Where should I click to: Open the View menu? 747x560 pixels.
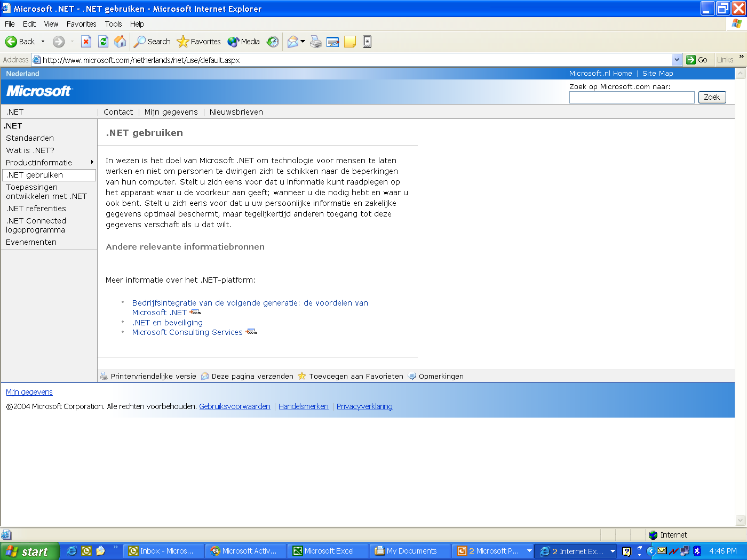[x=51, y=24]
